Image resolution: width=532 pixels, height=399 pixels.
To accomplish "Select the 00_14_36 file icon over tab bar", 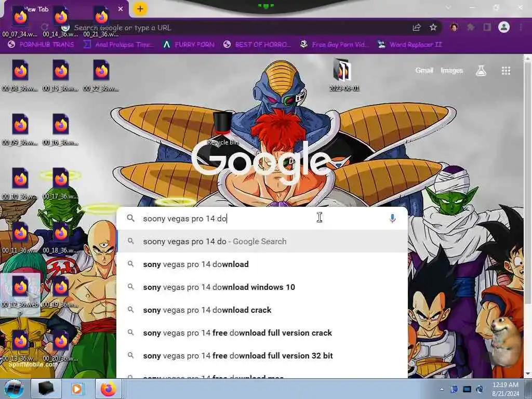I will pyautogui.click(x=61, y=21).
